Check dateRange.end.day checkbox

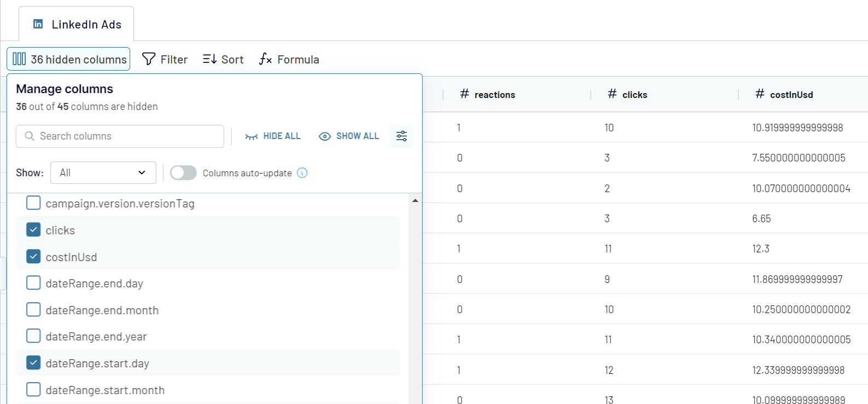tap(33, 283)
